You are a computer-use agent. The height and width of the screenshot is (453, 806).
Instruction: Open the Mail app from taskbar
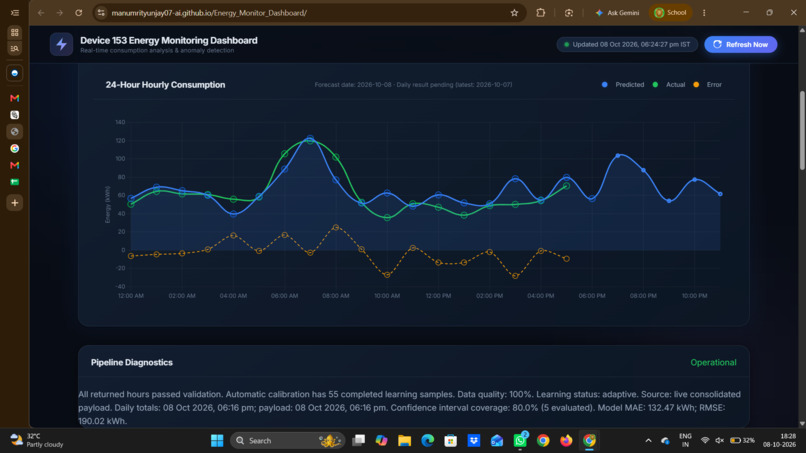[497, 441]
